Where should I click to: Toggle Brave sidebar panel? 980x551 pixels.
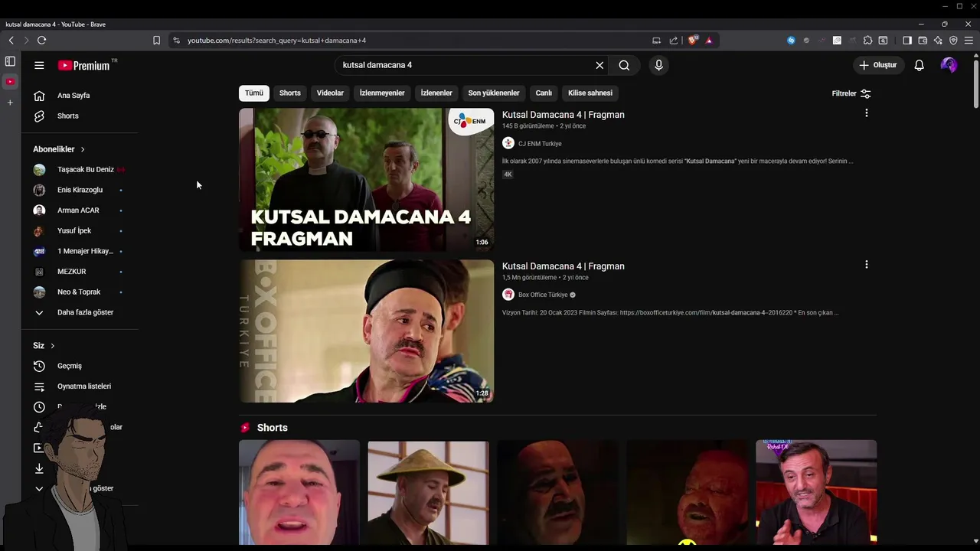pos(906,41)
